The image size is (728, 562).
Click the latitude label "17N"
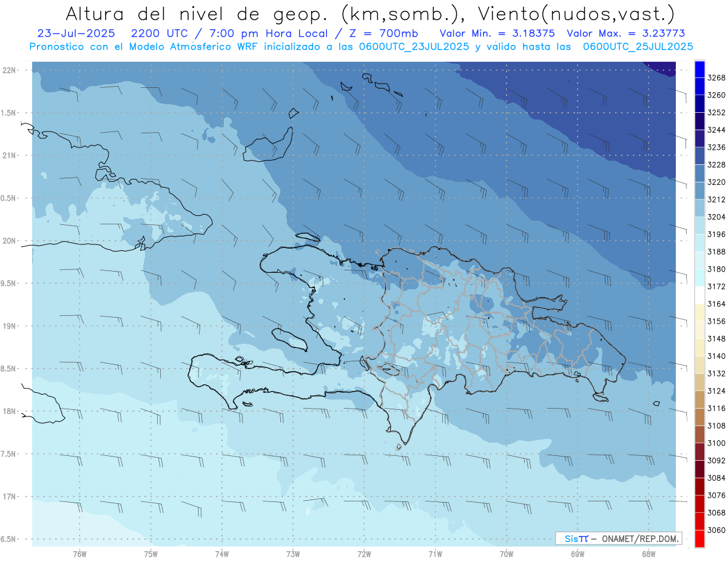click(8, 497)
